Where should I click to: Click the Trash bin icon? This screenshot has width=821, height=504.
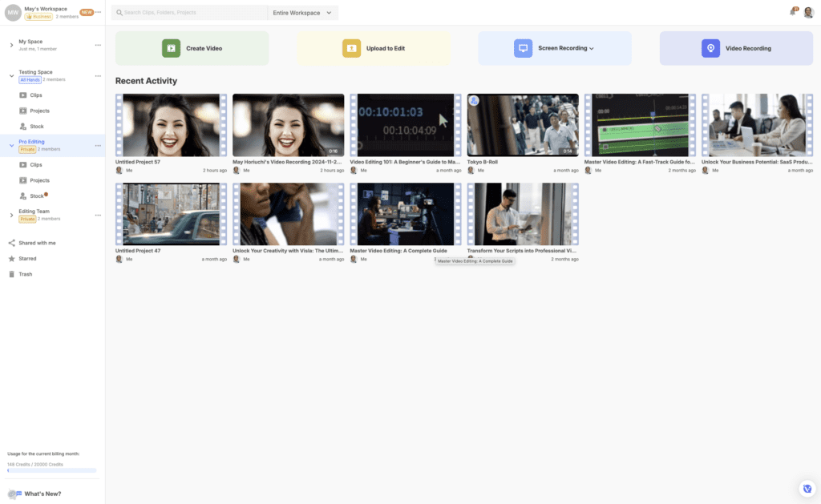point(11,274)
